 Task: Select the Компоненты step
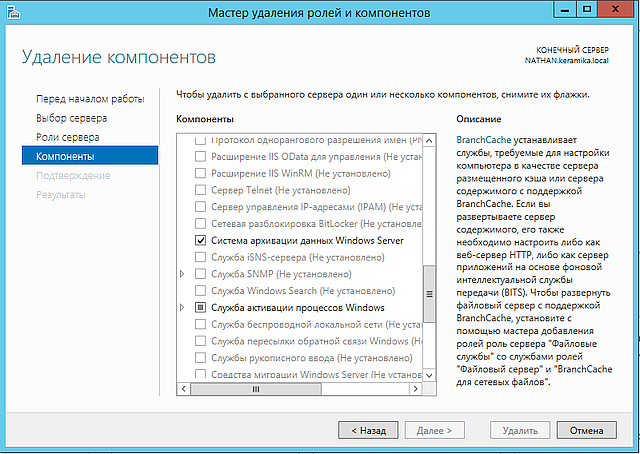click(x=90, y=156)
